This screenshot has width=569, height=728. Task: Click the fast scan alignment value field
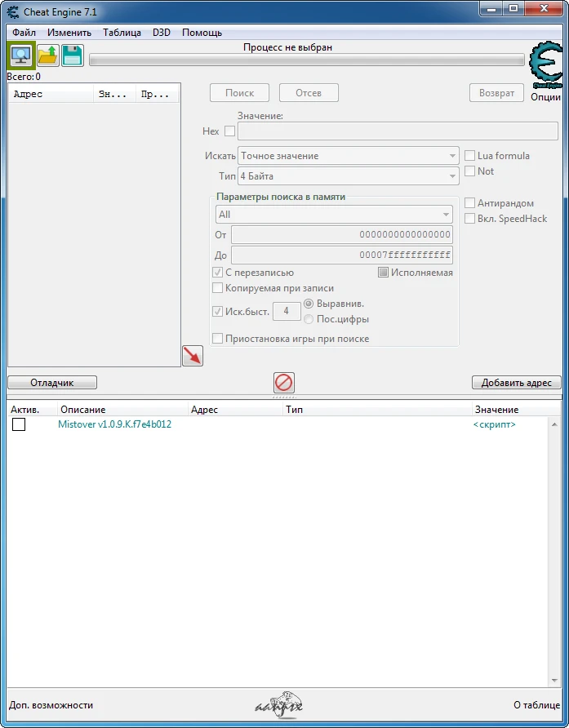pyautogui.click(x=287, y=311)
